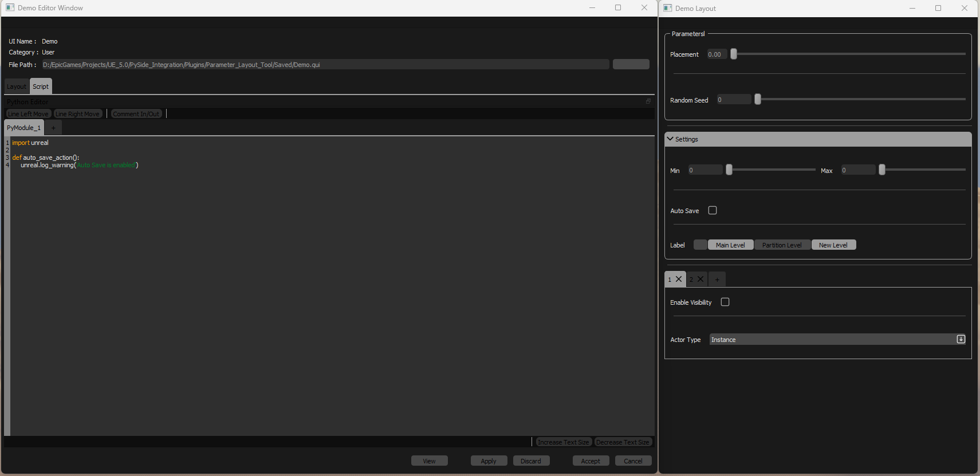Close tab 1 with its X icon
The image size is (980, 476).
[x=679, y=279]
